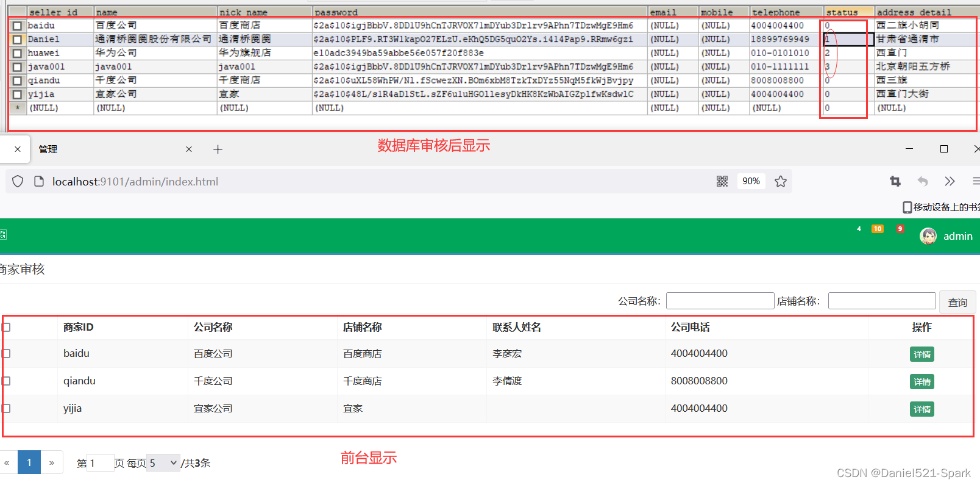The width and height of the screenshot is (980, 485).
Task: Click the 公司电话 column header
Action: [691, 327]
